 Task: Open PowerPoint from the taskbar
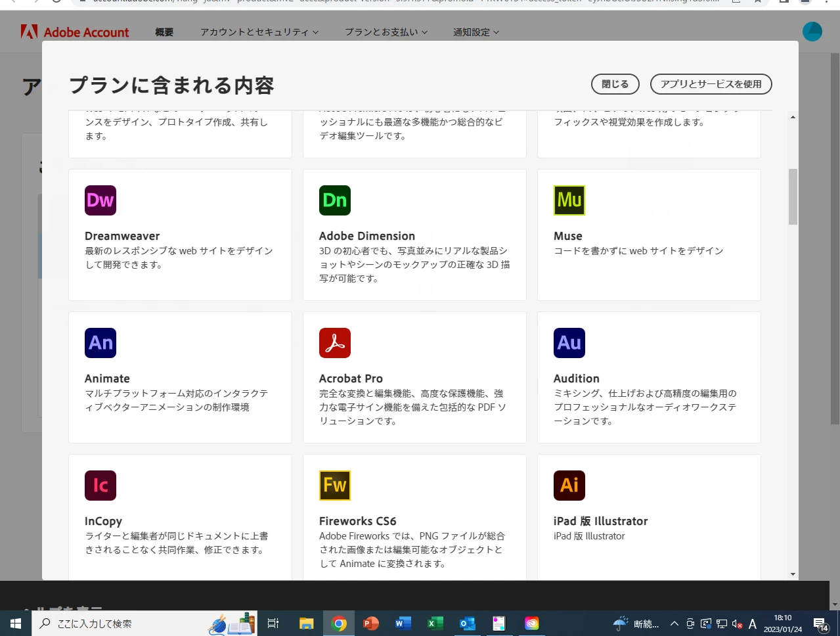tap(371, 624)
